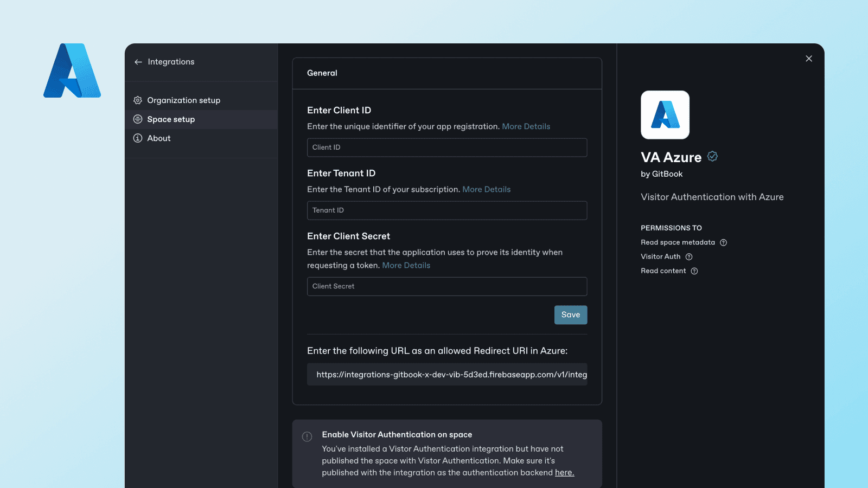
Task: Click the large Azure logo outside the dialog
Action: 72,70
